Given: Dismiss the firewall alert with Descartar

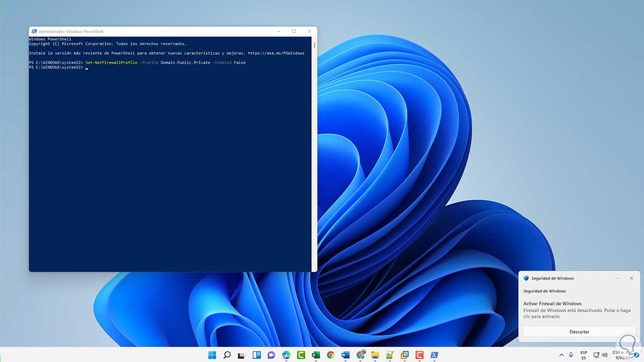Looking at the screenshot, I should [x=579, y=332].
